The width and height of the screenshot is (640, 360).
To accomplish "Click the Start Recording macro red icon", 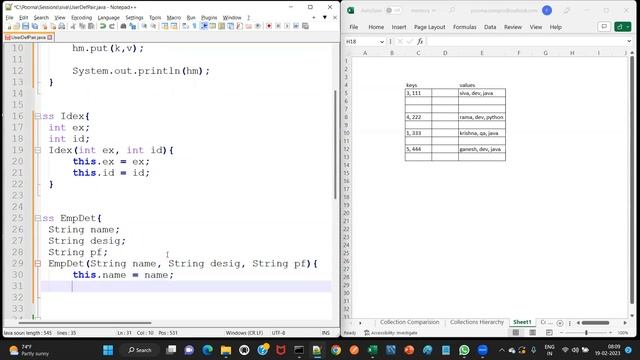I will point(269,26).
